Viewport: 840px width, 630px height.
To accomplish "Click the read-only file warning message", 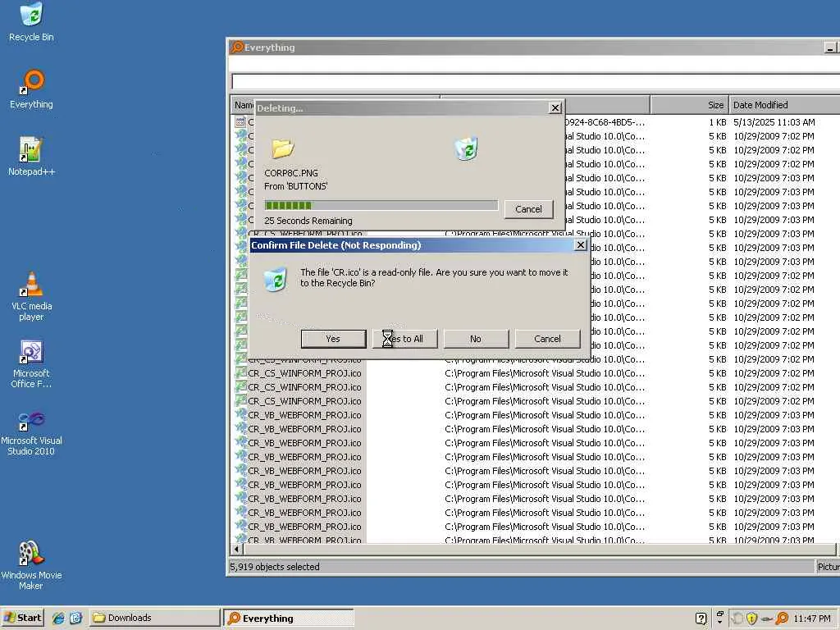I will click(x=434, y=277).
